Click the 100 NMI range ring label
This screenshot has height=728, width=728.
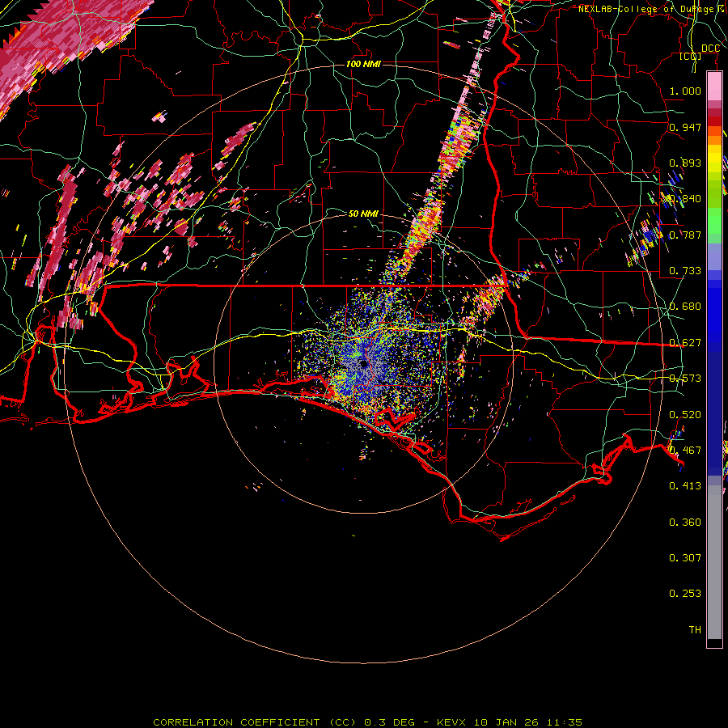(363, 64)
